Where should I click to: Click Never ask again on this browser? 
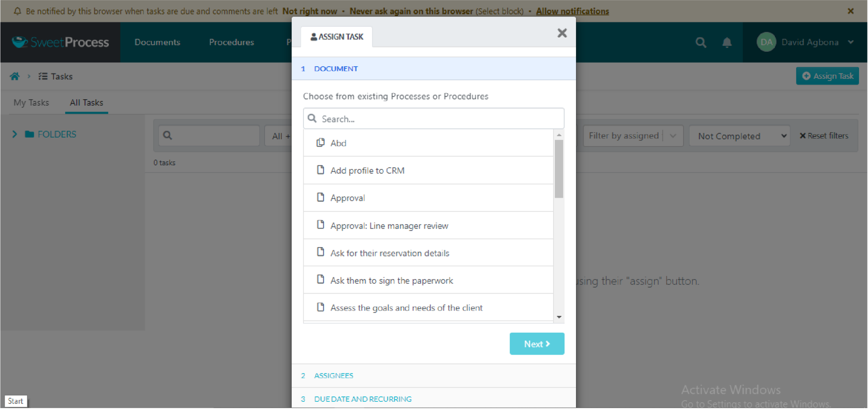pos(411,11)
